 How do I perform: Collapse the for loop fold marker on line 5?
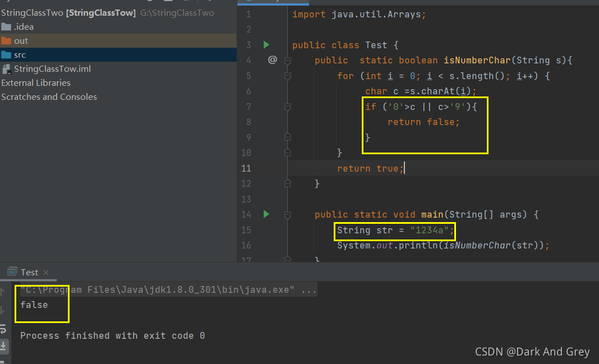(x=288, y=76)
